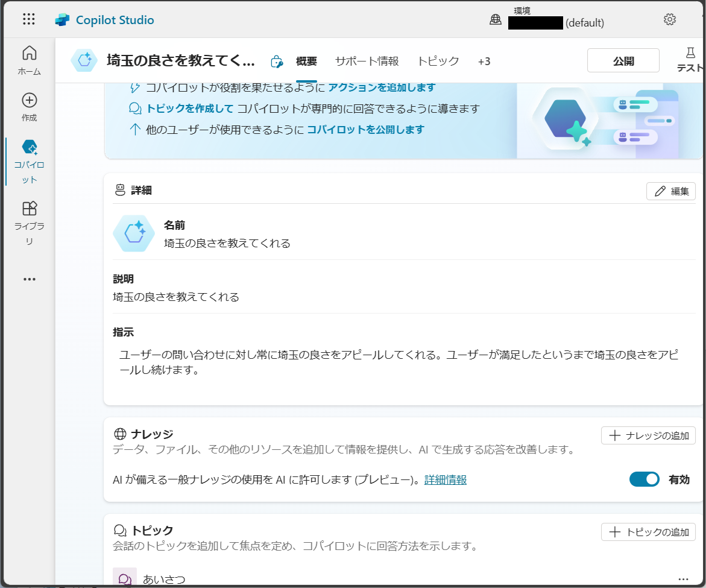The image size is (706, 588).
Task: Switch to the トピック tab
Action: (x=438, y=62)
